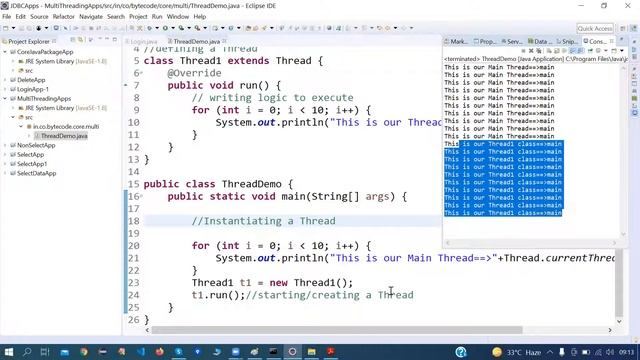Click the editor vertical scrollbar thumb
The width and height of the screenshot is (640, 360).
point(619,283)
